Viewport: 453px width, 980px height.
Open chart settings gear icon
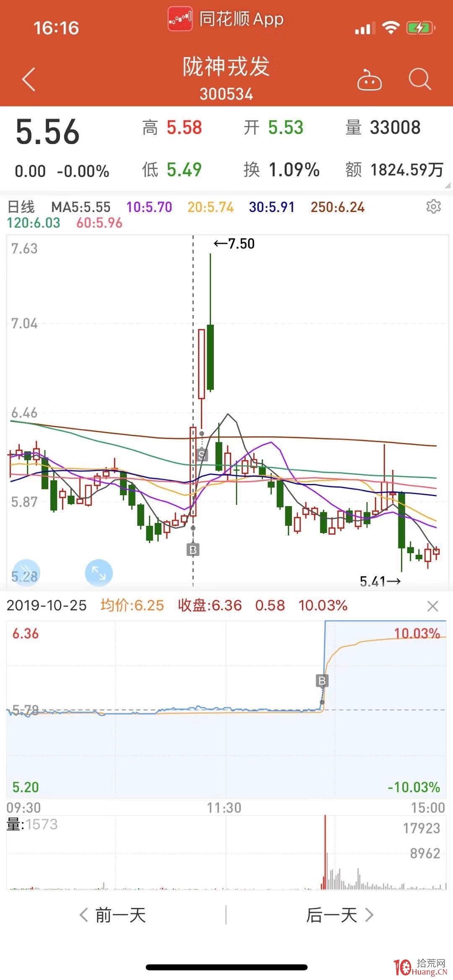[x=433, y=207]
